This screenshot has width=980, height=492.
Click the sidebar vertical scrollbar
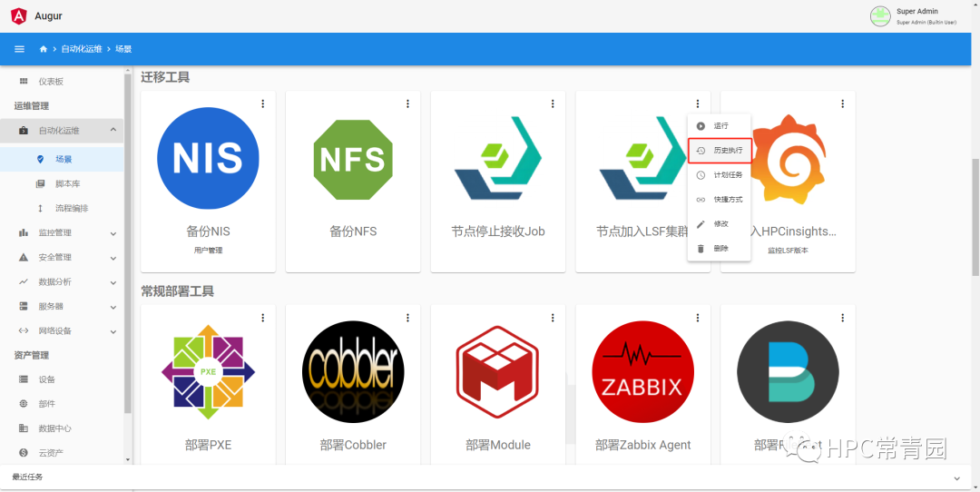(128, 244)
